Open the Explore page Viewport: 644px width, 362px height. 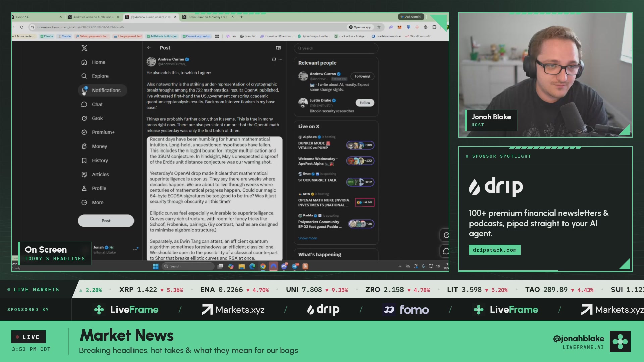click(95, 76)
